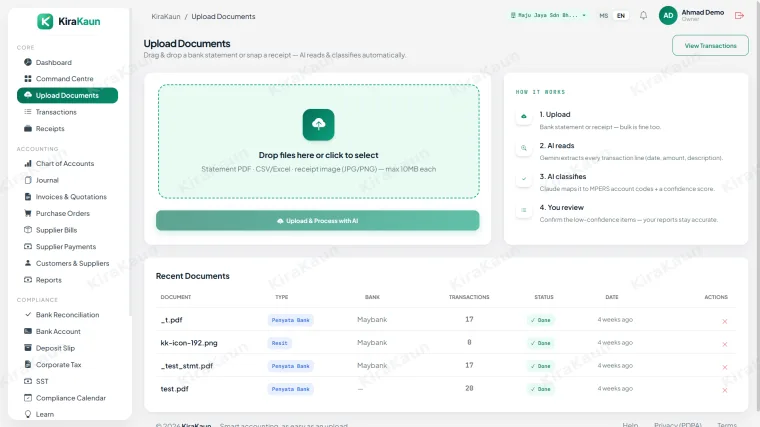Switch language to EN

point(621,16)
